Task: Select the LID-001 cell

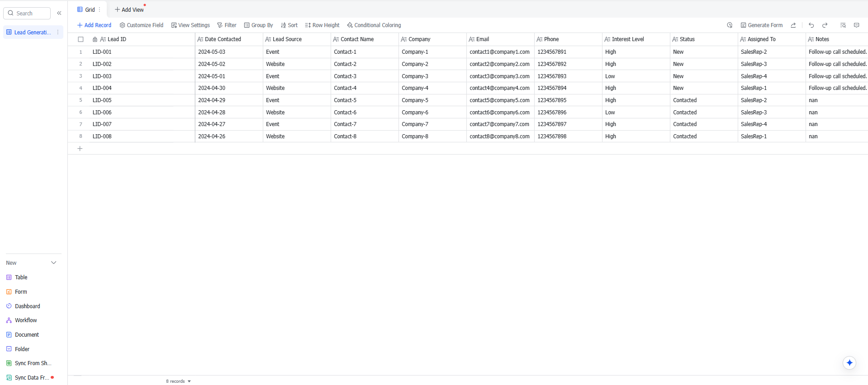Action: (x=142, y=52)
